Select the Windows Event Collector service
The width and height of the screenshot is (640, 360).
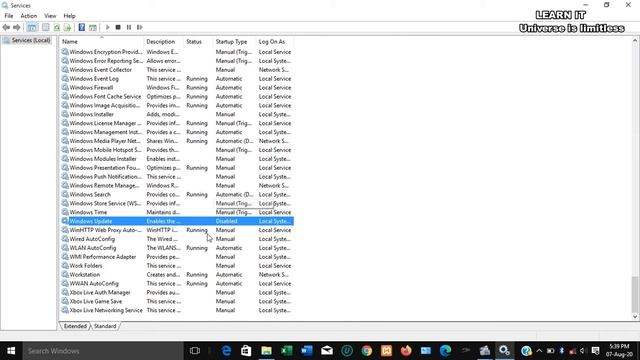click(177, 70)
